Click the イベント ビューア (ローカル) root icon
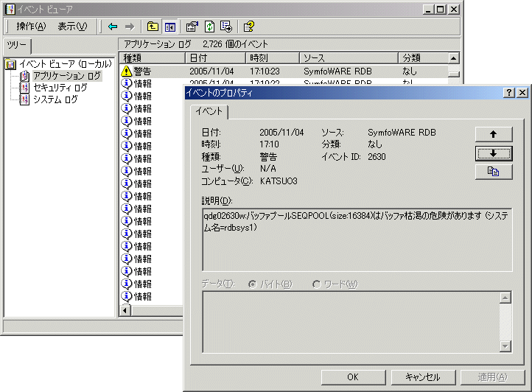532x392 pixels. tap(11, 64)
